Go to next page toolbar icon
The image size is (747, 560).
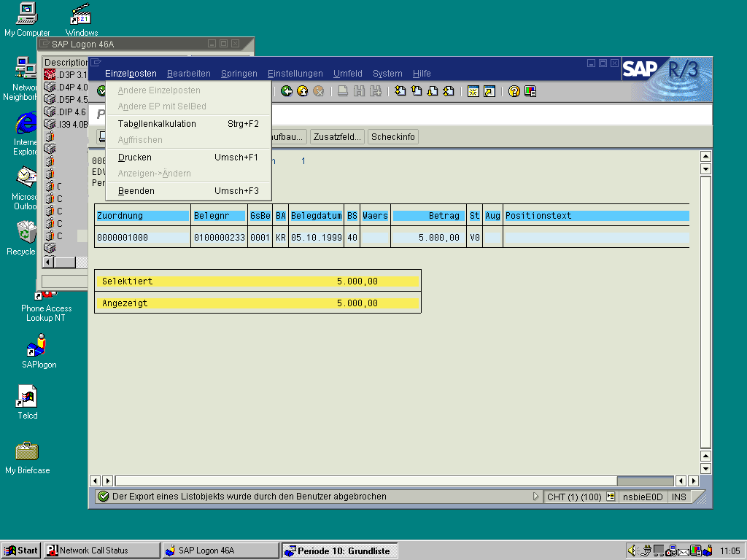[433, 91]
